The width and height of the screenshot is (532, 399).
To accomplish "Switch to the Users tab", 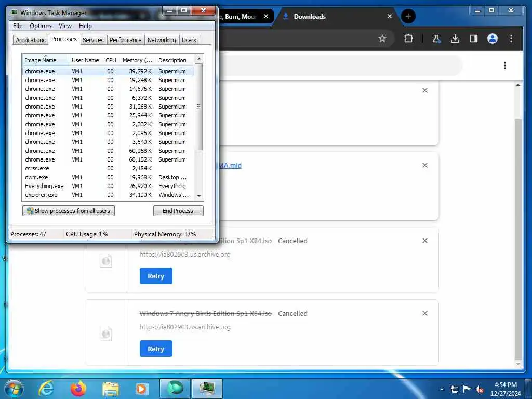I will (189, 40).
